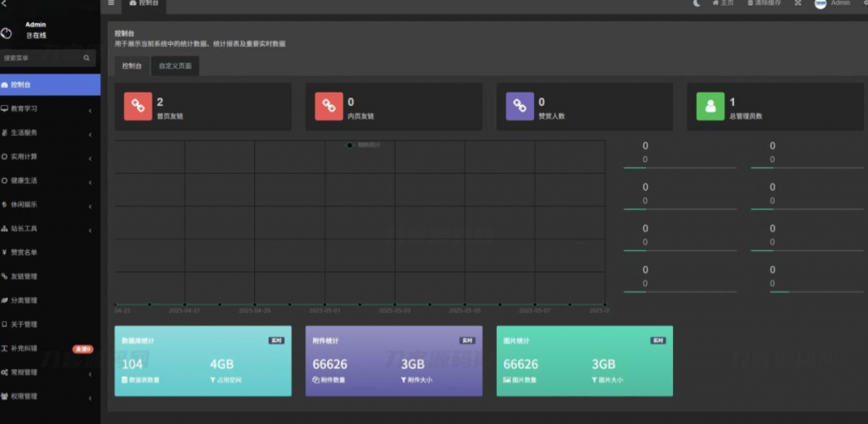The height and width of the screenshot is (424, 868).
Task: Click the teal 数据库统计 card
Action: (203, 361)
